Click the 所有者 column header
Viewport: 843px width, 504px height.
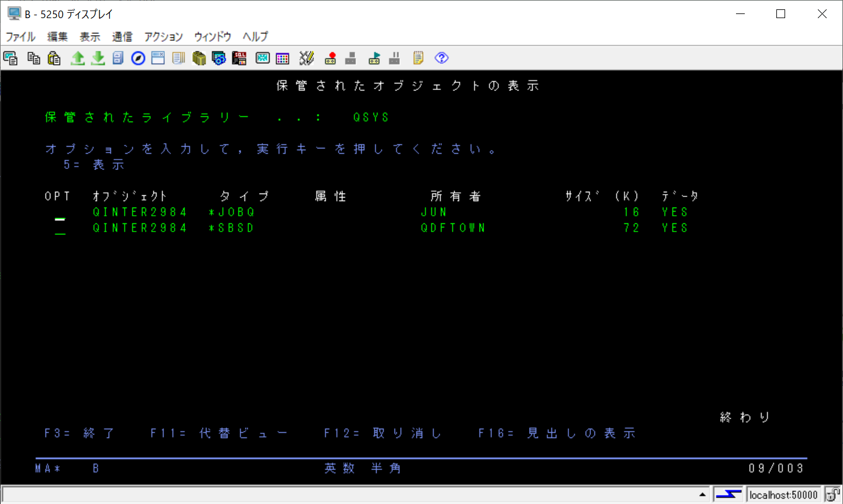[x=455, y=196]
